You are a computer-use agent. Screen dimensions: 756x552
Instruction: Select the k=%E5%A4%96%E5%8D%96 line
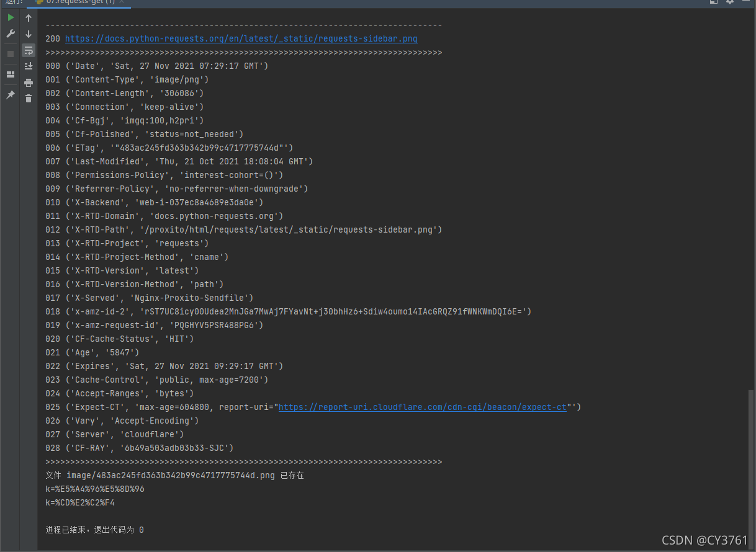click(95, 489)
